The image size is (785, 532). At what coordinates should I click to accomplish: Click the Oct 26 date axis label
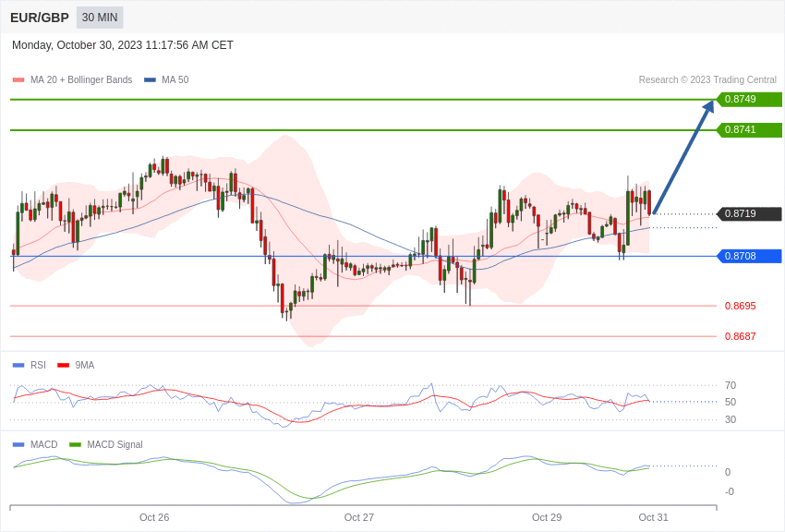(x=154, y=517)
